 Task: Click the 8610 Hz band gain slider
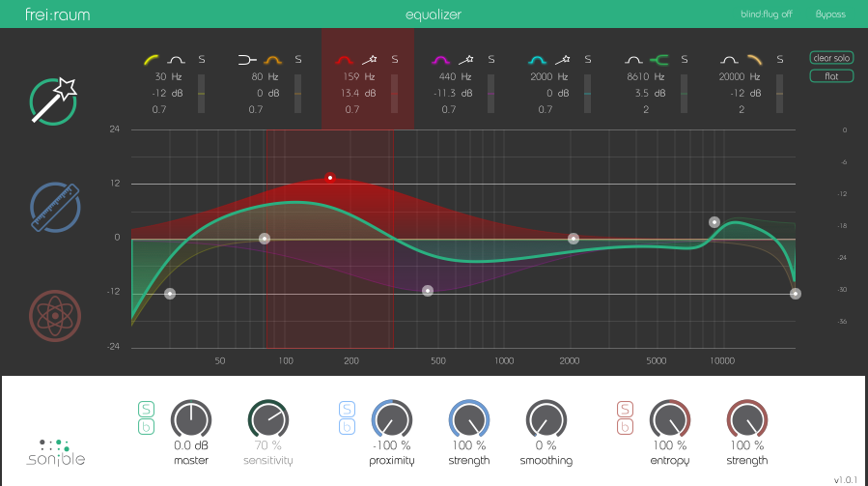point(685,94)
